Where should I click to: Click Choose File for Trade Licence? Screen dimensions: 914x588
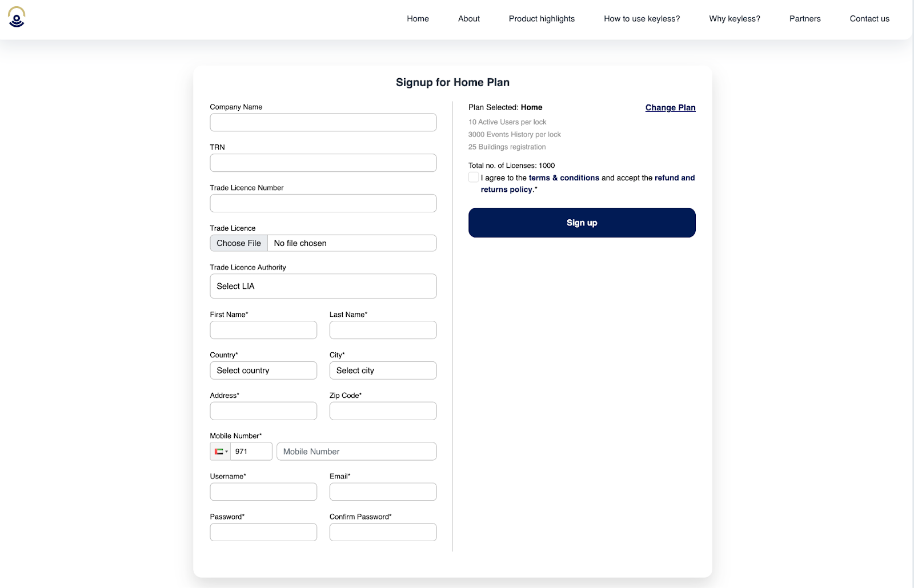(239, 243)
